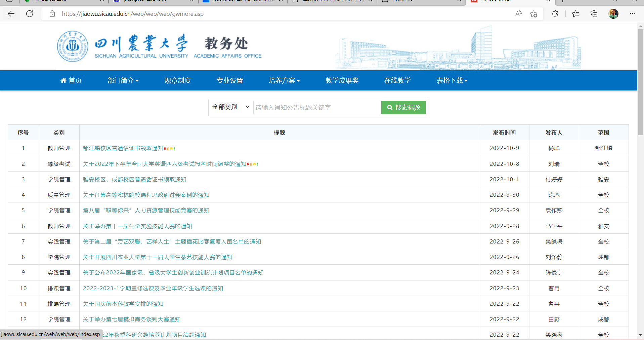Click the page vertical scrollbar thumb

tap(641, 82)
